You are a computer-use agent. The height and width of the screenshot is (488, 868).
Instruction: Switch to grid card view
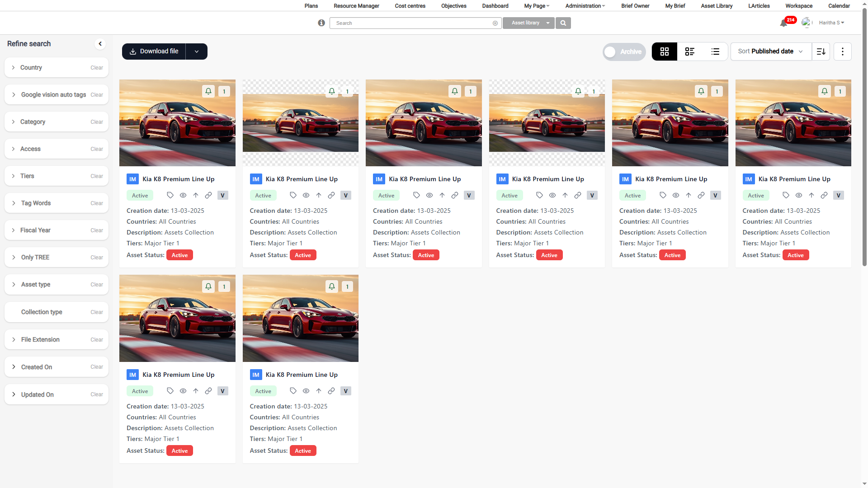(665, 52)
